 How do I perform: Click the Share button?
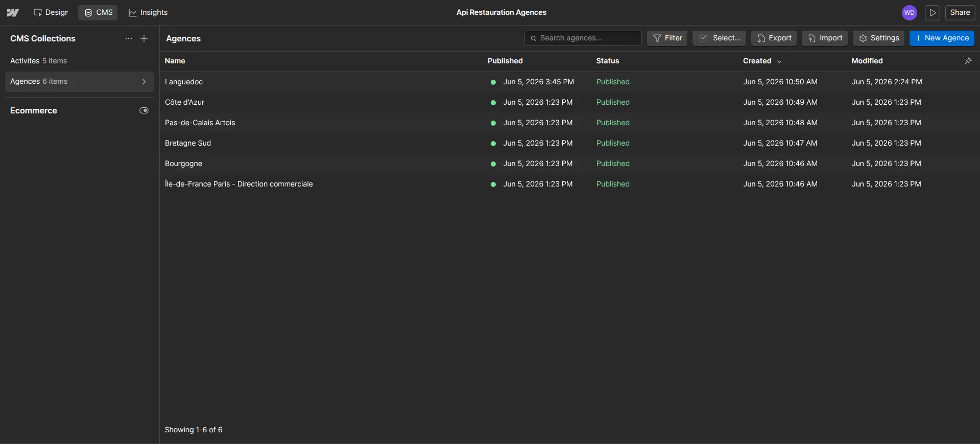pos(960,13)
